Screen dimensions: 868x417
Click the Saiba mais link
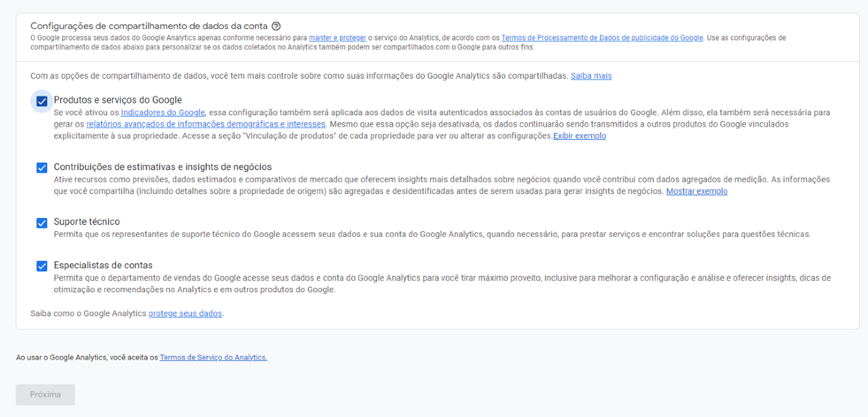point(591,76)
